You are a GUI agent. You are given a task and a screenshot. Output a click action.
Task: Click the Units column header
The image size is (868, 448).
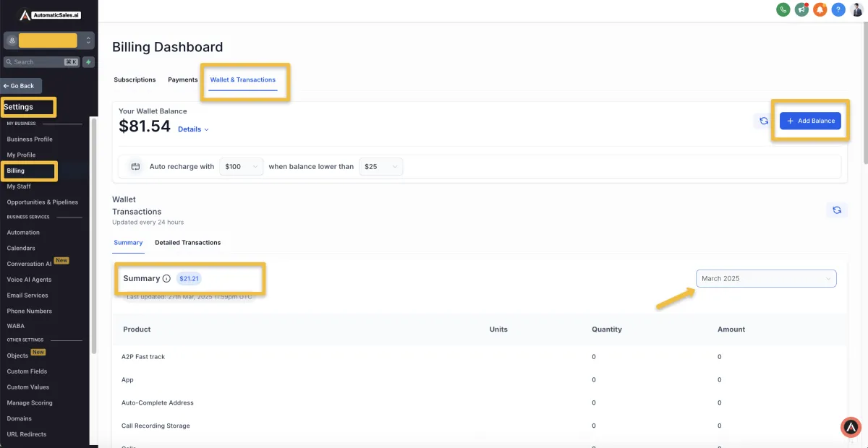pos(498,329)
